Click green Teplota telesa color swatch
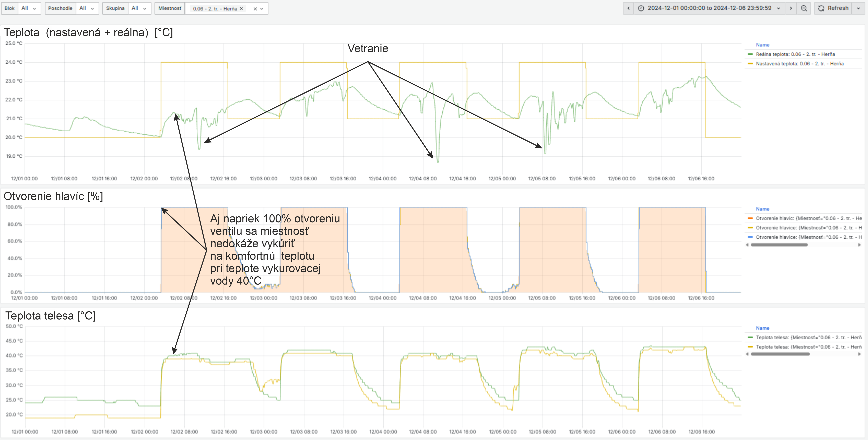 click(x=750, y=338)
